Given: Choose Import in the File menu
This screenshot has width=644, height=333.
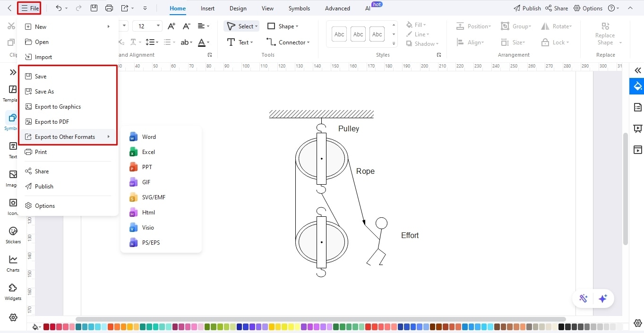Looking at the screenshot, I should tap(68, 57).
